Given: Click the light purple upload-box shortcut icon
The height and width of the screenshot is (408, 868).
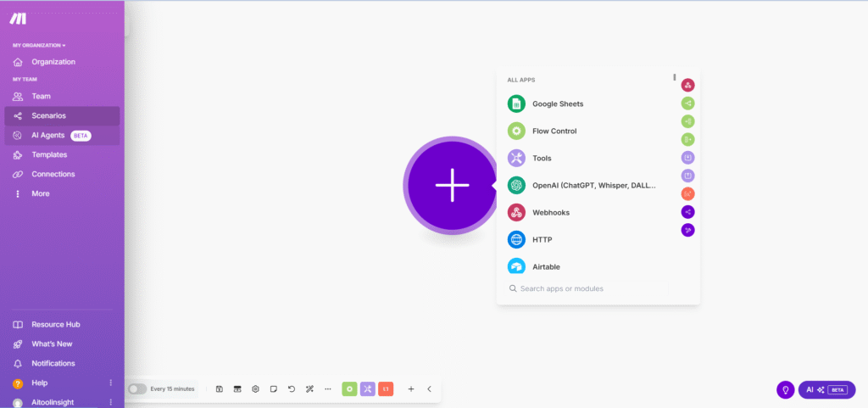Looking at the screenshot, I should pos(687,176).
